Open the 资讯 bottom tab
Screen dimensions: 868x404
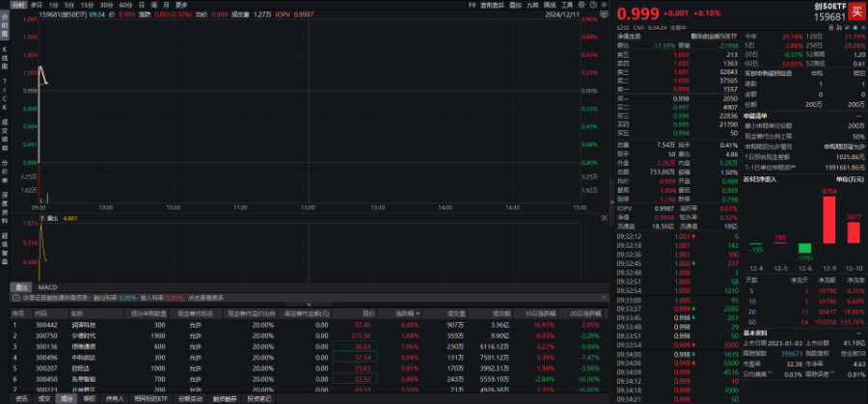[21, 398]
